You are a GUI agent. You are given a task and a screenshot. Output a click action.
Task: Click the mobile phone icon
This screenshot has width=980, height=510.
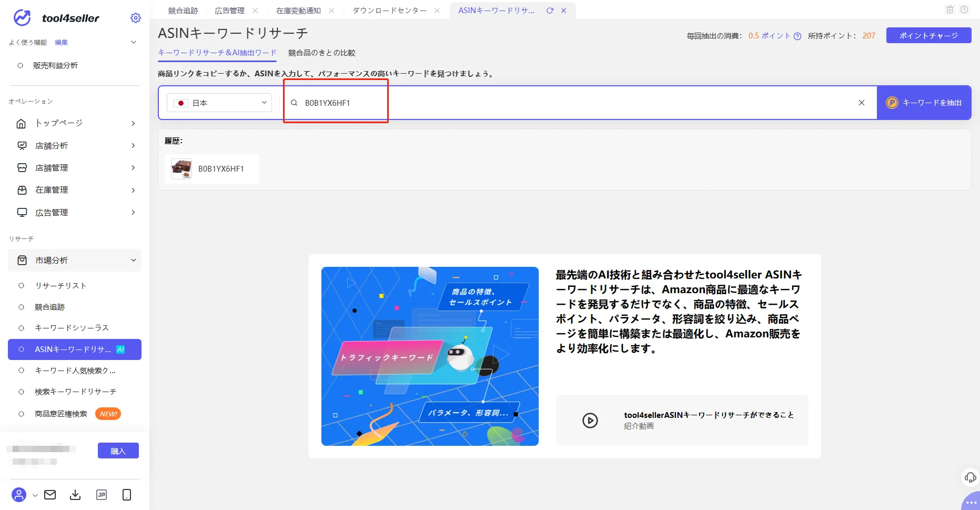127,495
